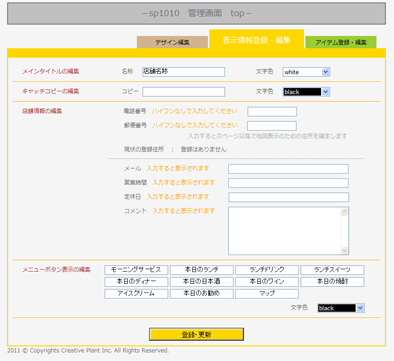Viewport: 394px width, 361px height.
Task: Open the white 文字色 dropdown for main title
Action: (x=306, y=72)
